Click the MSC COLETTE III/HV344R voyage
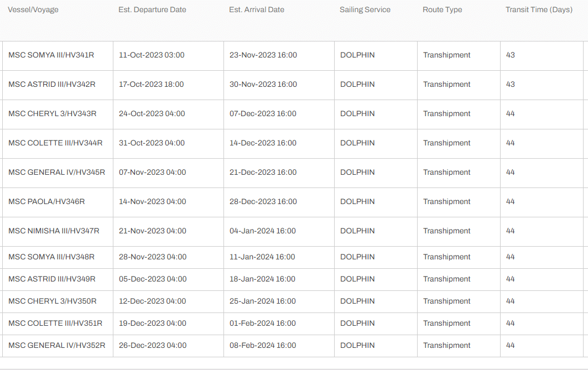This screenshot has width=588, height=370. coord(55,143)
